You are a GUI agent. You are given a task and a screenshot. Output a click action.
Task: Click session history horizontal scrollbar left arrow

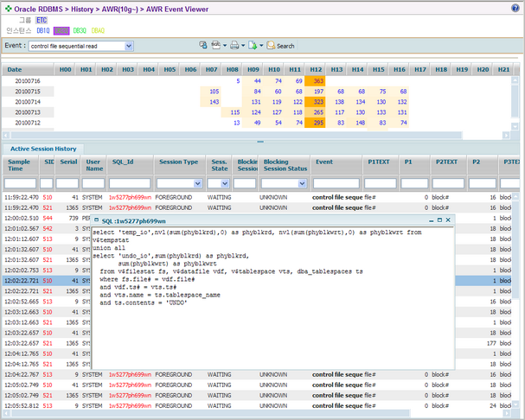(x=6, y=414)
